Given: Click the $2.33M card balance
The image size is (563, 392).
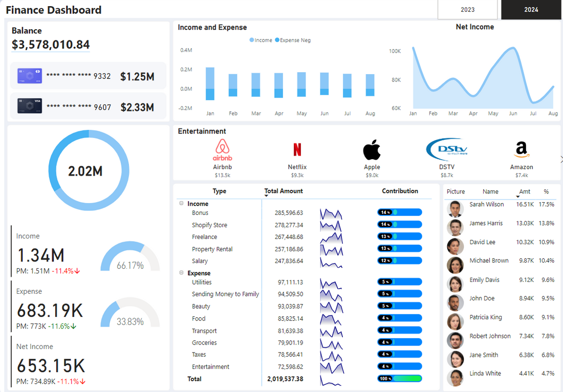Looking at the screenshot, I should click(x=137, y=107).
